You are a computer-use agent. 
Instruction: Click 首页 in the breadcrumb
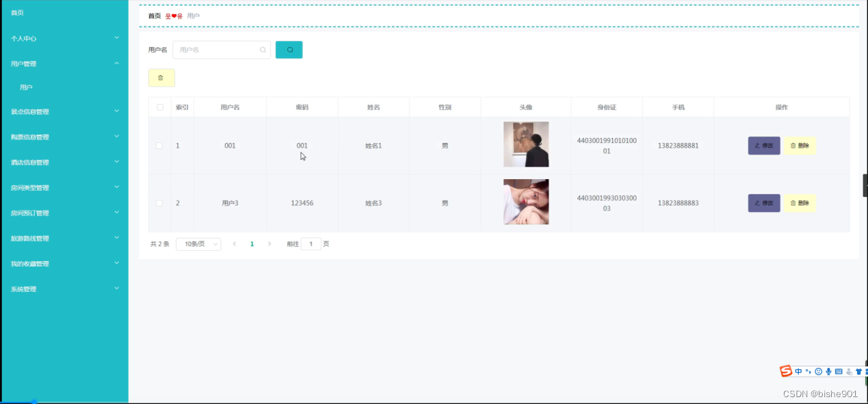(x=155, y=16)
